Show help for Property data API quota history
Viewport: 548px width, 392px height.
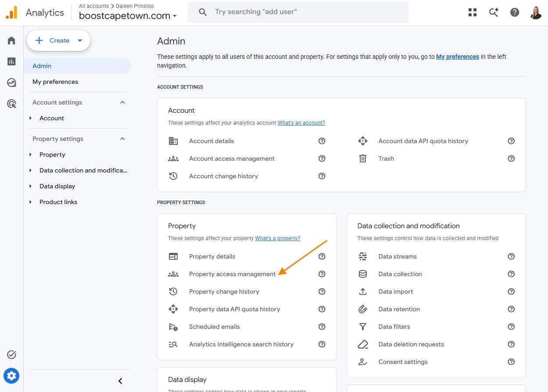322,309
